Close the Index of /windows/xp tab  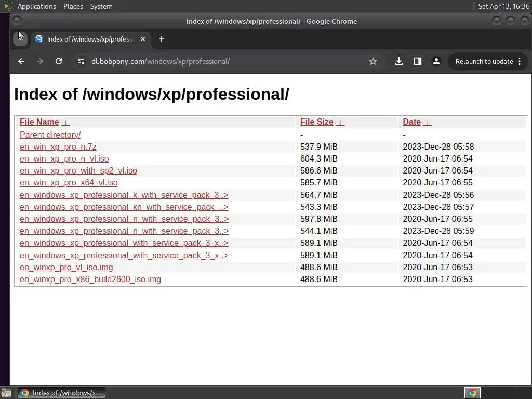[x=143, y=39]
